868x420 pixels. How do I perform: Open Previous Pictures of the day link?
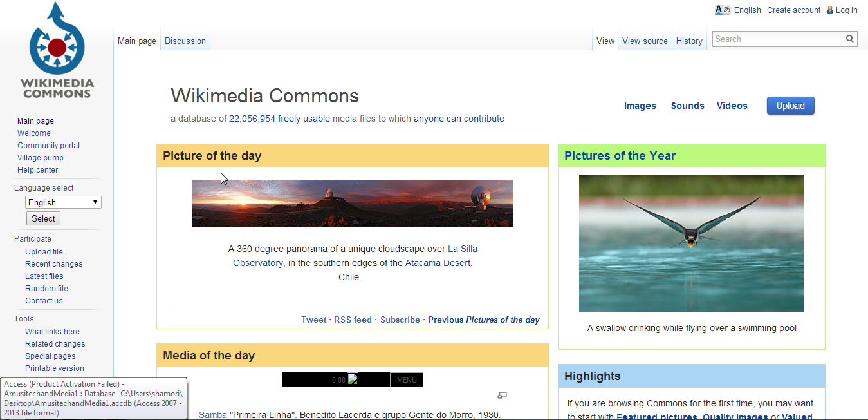pos(484,320)
